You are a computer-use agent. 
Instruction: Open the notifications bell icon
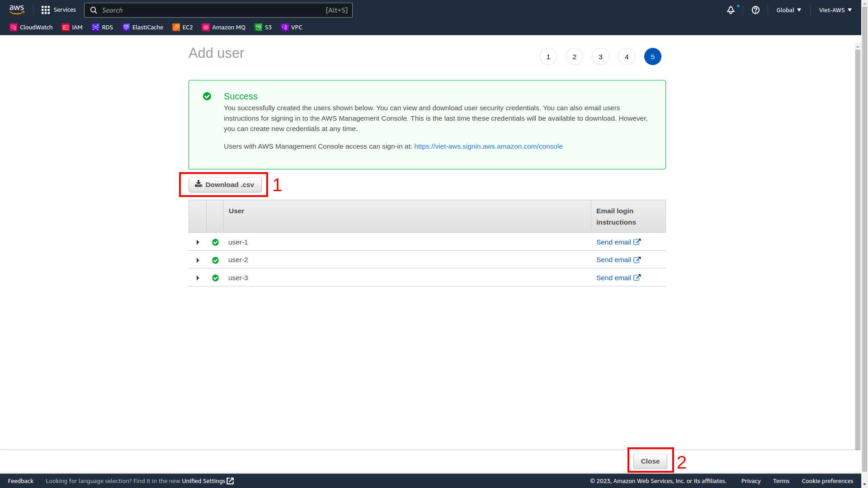(731, 10)
